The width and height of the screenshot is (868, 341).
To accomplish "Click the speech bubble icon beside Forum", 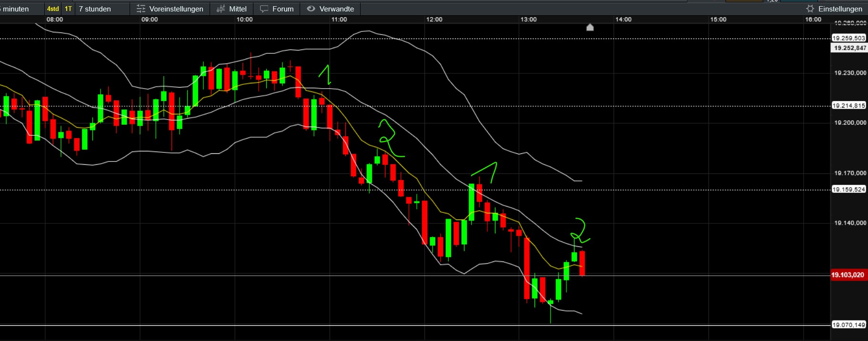I will 264,9.
